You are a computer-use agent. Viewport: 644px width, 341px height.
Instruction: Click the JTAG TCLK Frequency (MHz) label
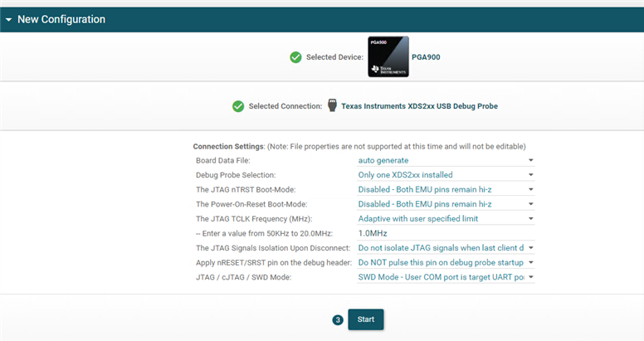point(254,218)
